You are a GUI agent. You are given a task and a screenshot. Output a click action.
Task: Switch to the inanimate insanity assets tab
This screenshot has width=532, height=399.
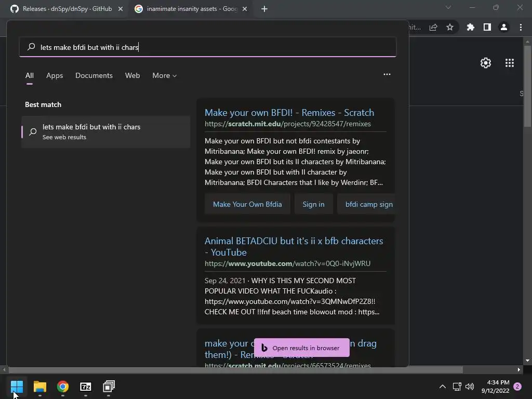[191, 9]
